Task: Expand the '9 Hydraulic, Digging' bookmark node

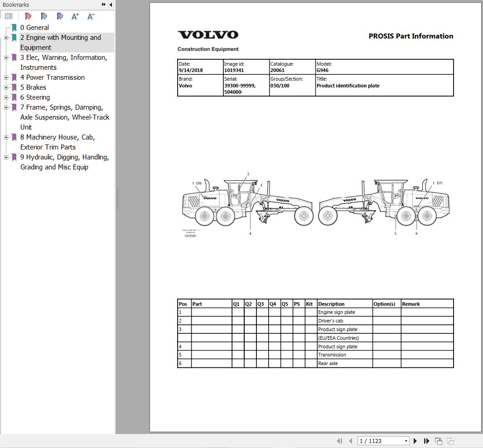Action: (6, 157)
